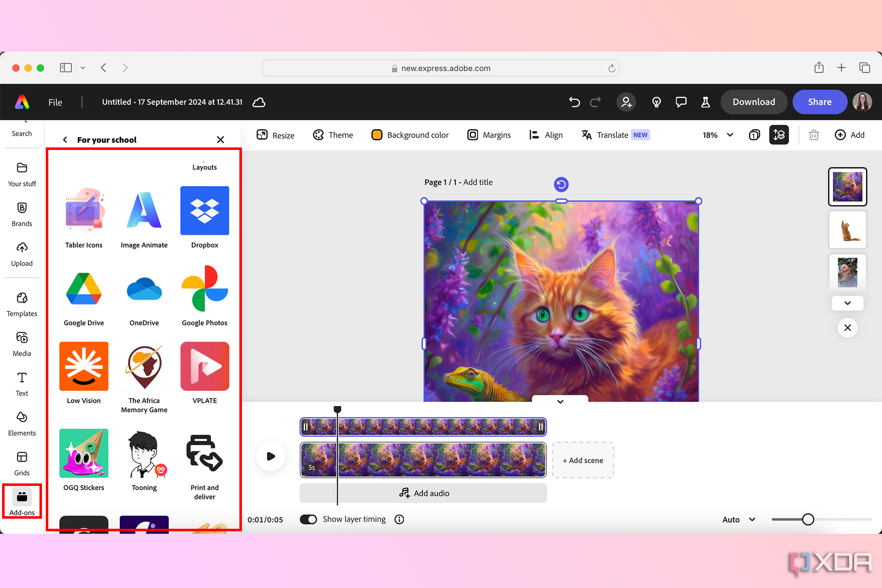Open the zoom percentage dropdown
This screenshot has width=882, height=588.
click(718, 135)
